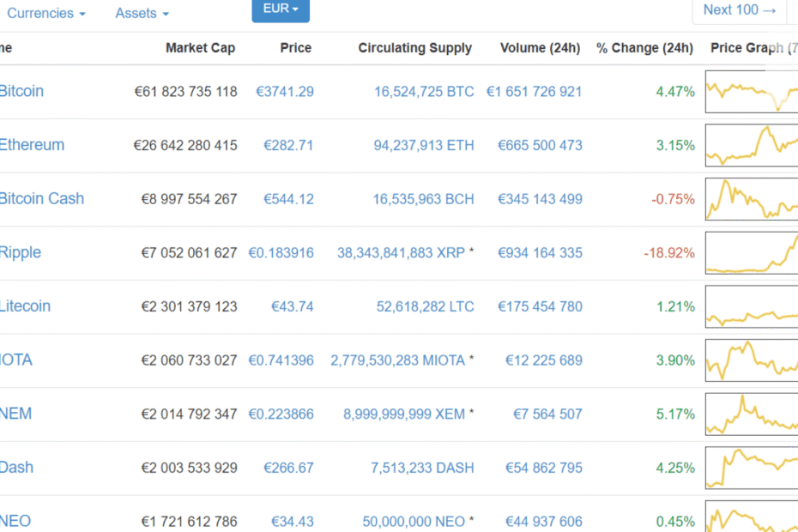Open the Dash currency page

(17, 468)
